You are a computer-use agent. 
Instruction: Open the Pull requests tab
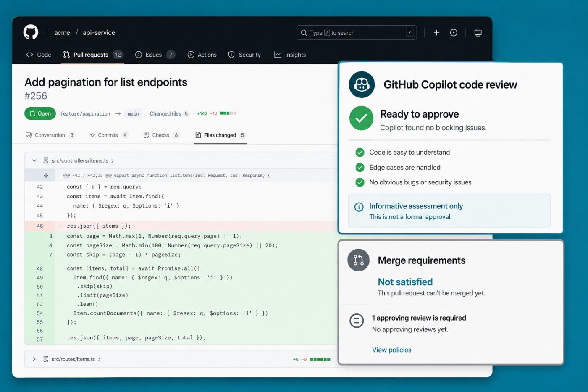point(93,55)
